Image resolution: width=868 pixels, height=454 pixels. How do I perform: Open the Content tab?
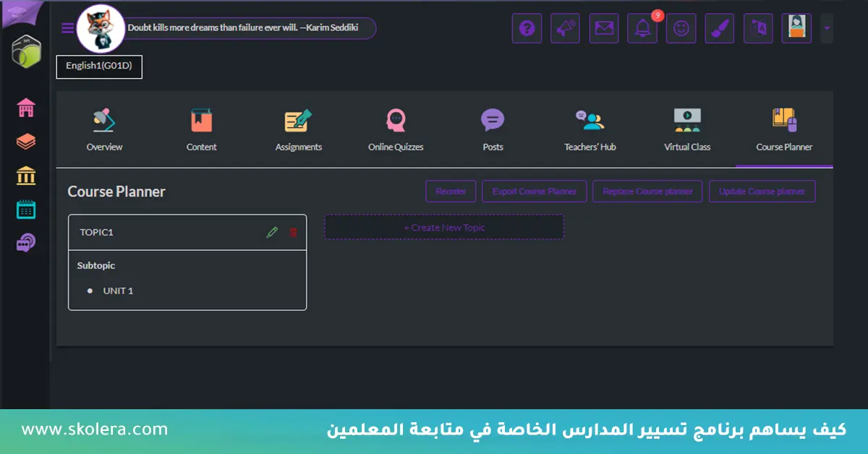click(201, 130)
